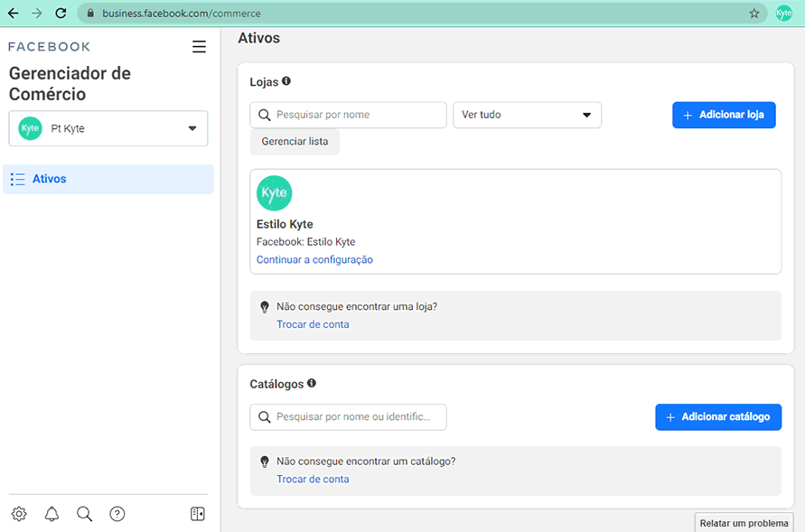Open the Ver tudo filter dropdown
This screenshot has width=805, height=532.
[527, 115]
